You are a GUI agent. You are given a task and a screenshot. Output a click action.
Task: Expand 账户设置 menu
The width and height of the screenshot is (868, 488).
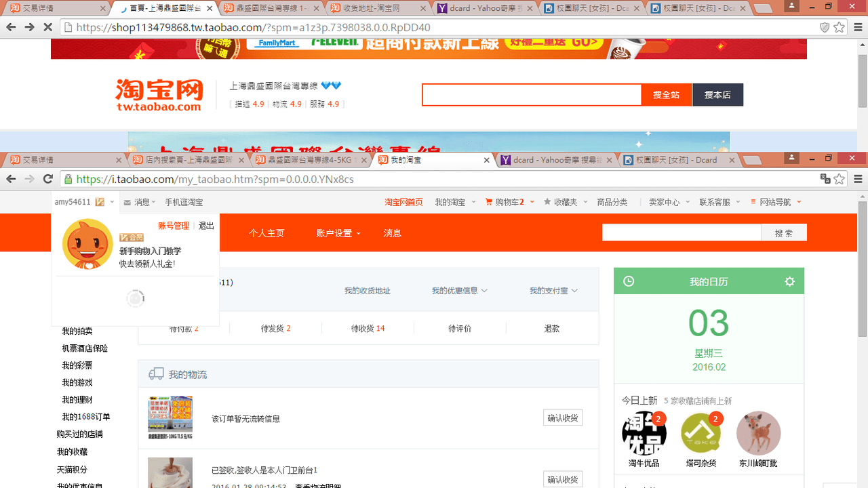(x=338, y=233)
